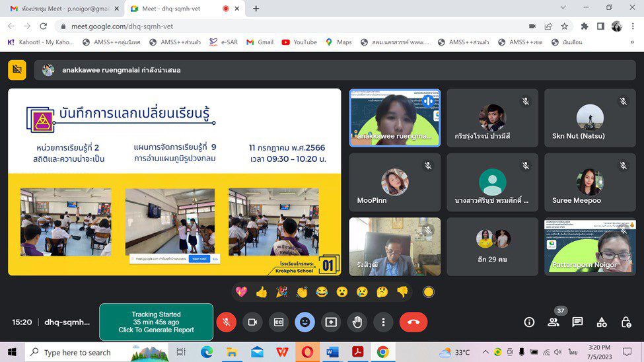This screenshot has height=362, width=644.
Task: Open Microsoft Edge from taskbar
Action: click(x=207, y=352)
